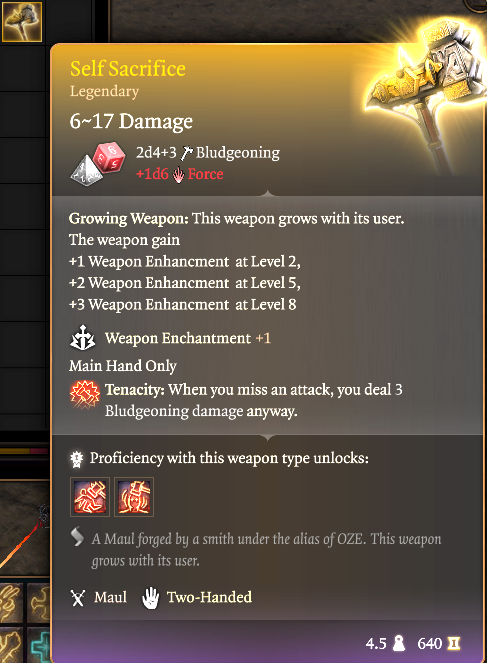Click the Force damage hand icon
The height and width of the screenshot is (663, 487).
[178, 175]
